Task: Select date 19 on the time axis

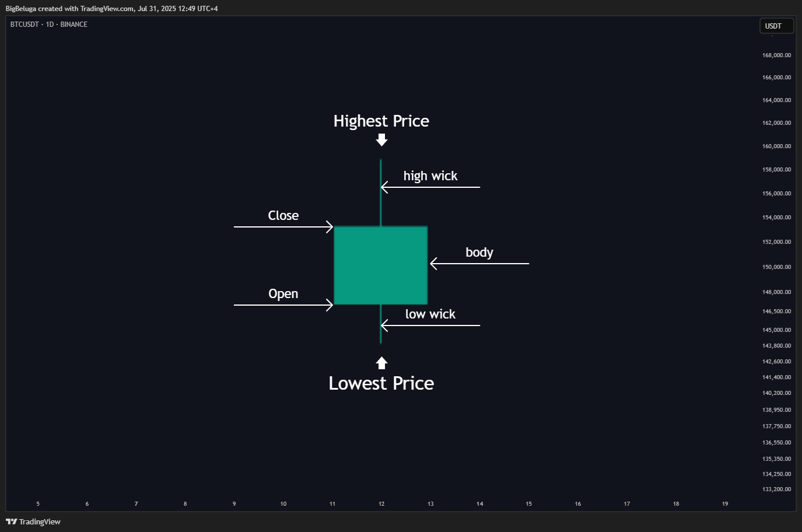Action: pos(725,504)
